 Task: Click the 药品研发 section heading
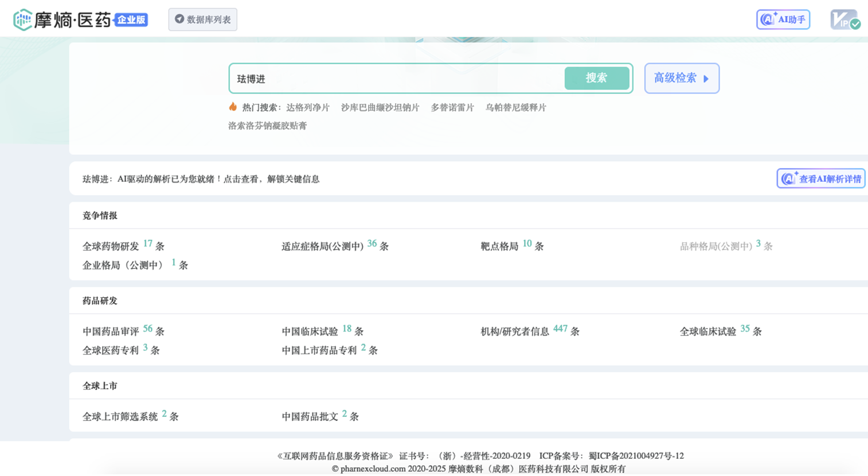tap(100, 301)
